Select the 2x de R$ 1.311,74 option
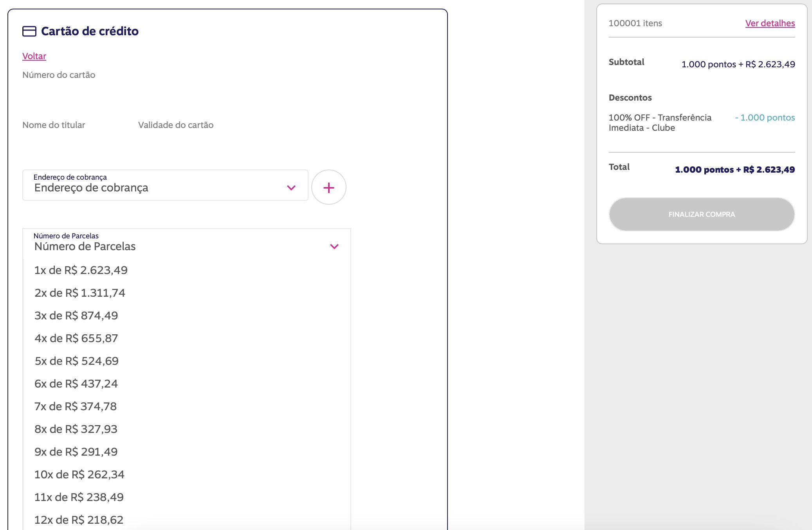The width and height of the screenshot is (812, 530). 187,293
